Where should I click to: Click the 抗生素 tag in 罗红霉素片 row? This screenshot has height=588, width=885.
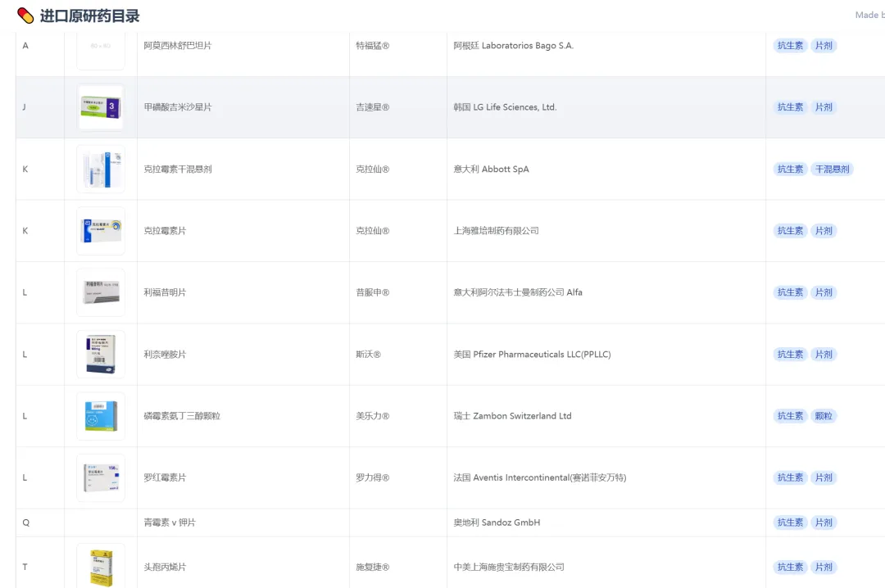[x=790, y=477]
